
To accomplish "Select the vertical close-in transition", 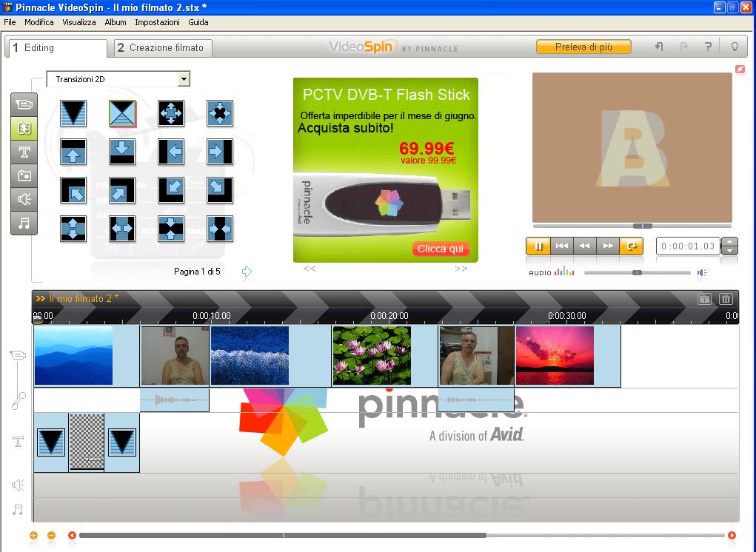I will (171, 229).
